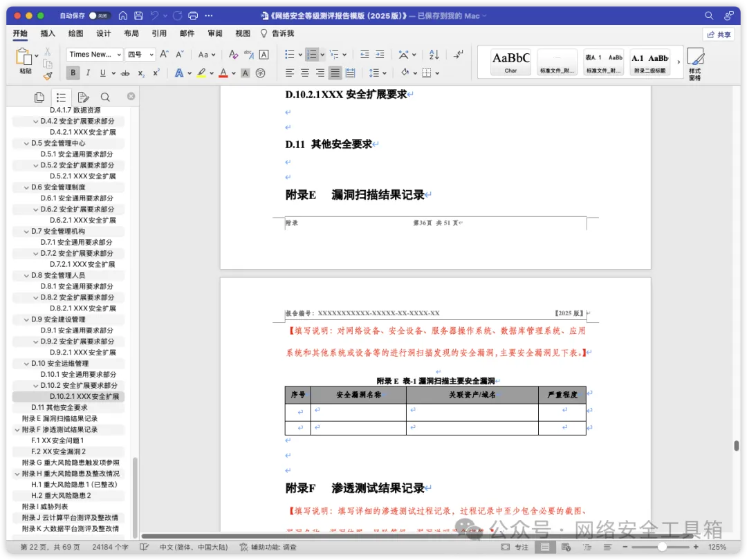Click the Save icon in title bar
The height and width of the screenshot is (560, 747).
coord(139,15)
